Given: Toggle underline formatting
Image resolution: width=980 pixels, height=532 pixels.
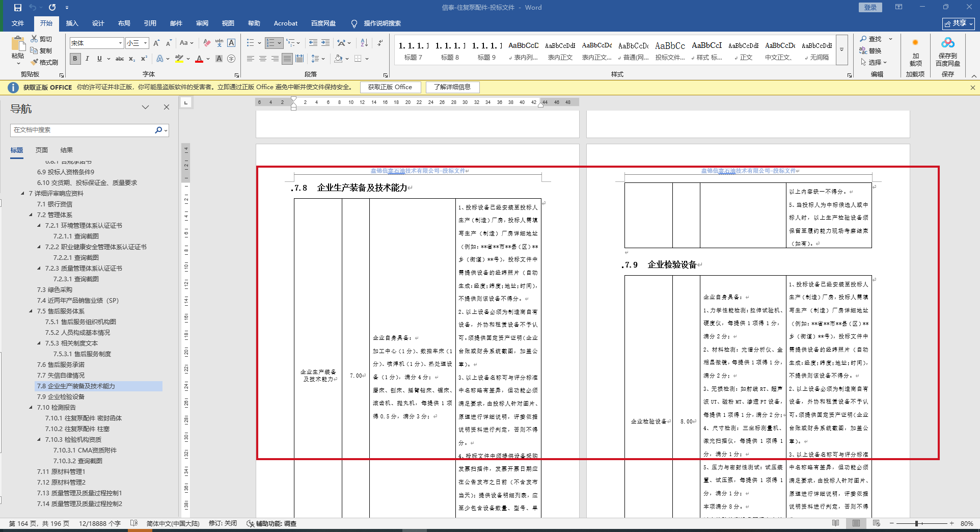Looking at the screenshot, I should pyautogui.click(x=99, y=59).
